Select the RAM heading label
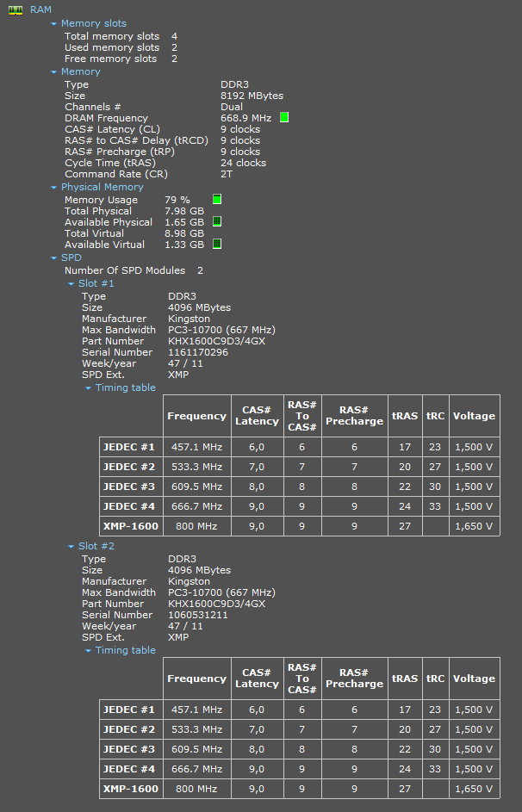The image size is (522, 812). [x=40, y=9]
